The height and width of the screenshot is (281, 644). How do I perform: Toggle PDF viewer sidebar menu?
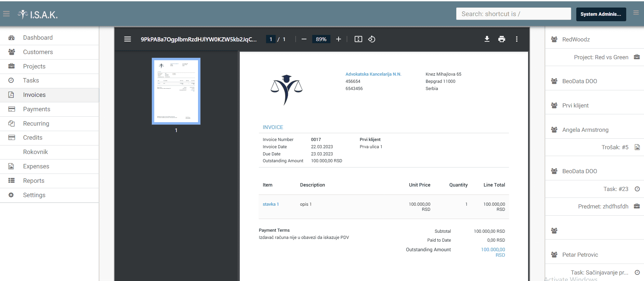pos(128,39)
